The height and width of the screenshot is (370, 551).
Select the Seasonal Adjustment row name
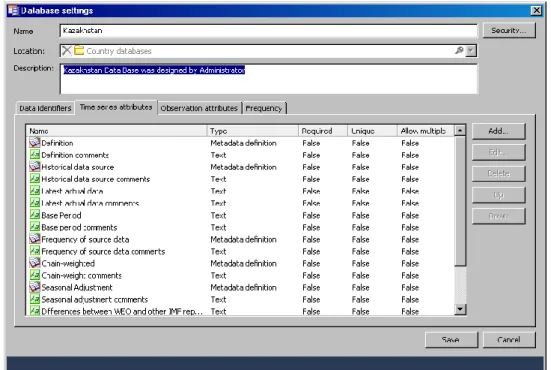coord(77,287)
